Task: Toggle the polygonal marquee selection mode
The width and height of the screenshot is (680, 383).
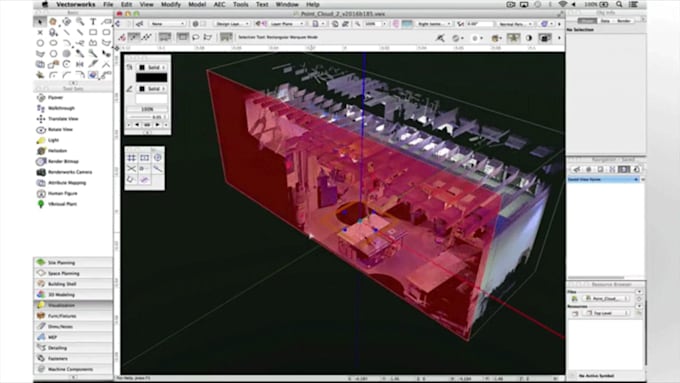Action: (208, 37)
